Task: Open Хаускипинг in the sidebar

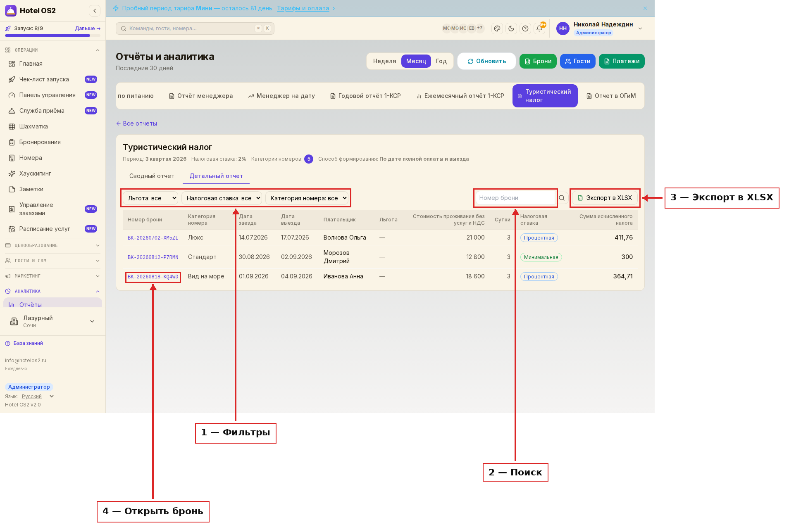Action: 52,173
